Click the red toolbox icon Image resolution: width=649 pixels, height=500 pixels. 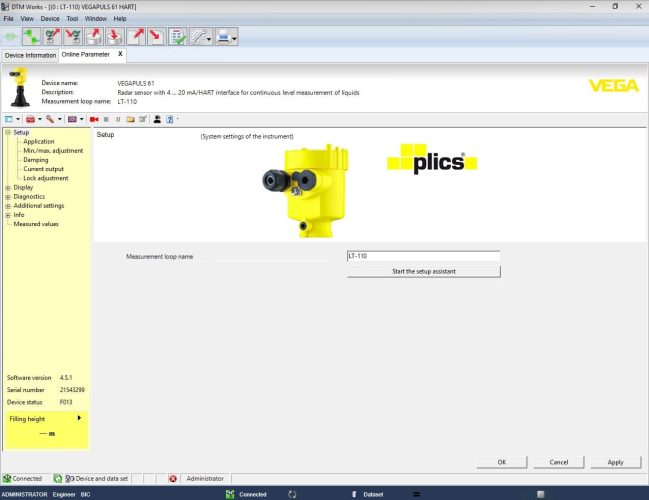tap(30, 119)
